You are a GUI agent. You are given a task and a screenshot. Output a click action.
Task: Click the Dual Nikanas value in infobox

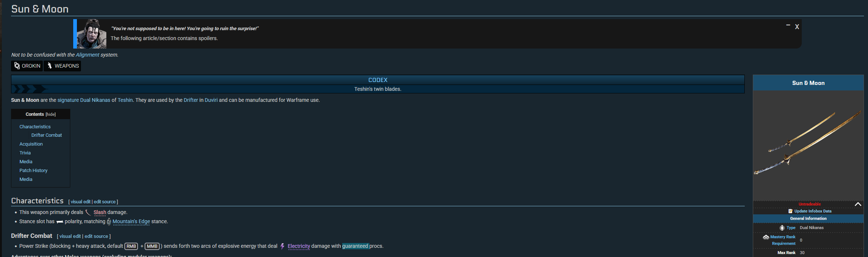click(812, 228)
